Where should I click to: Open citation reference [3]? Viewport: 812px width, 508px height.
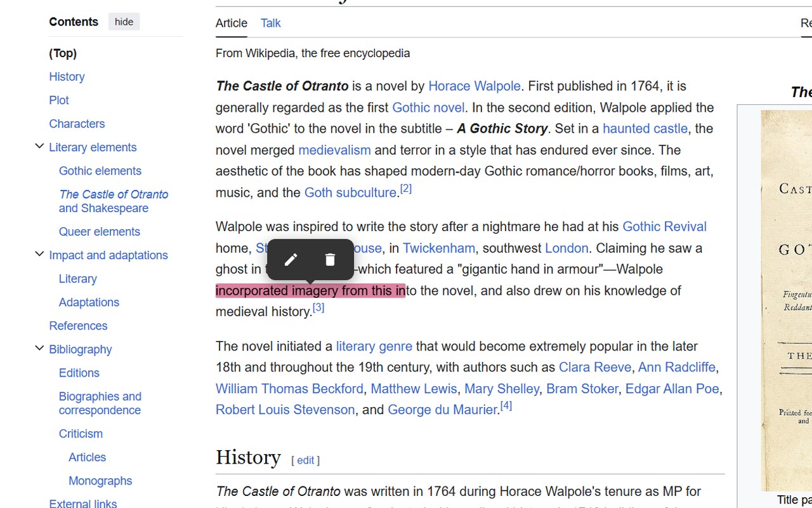point(318,307)
